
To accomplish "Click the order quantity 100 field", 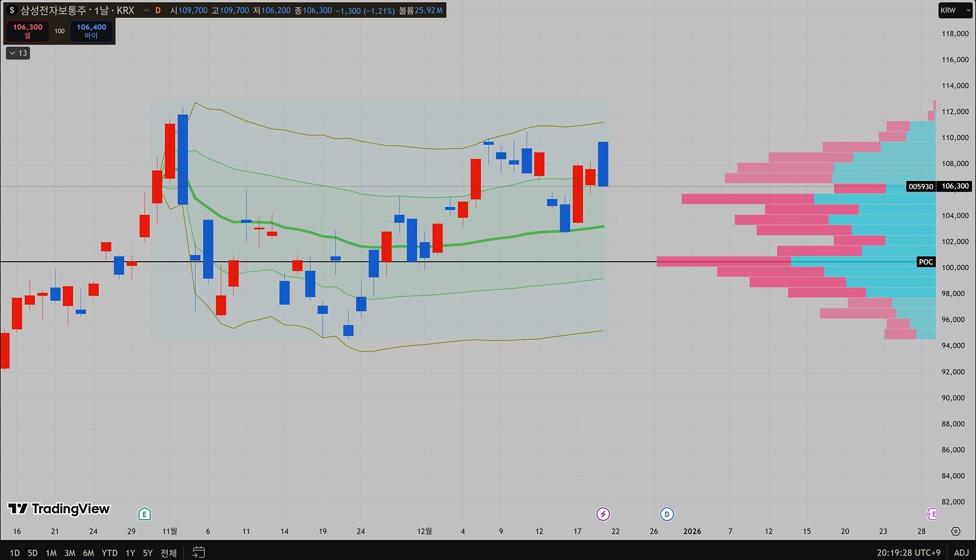I will [59, 31].
